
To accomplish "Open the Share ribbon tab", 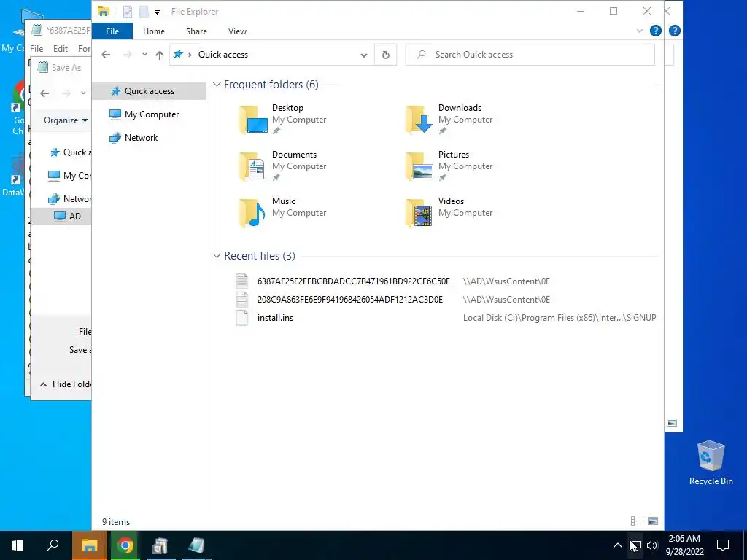I will coord(196,31).
